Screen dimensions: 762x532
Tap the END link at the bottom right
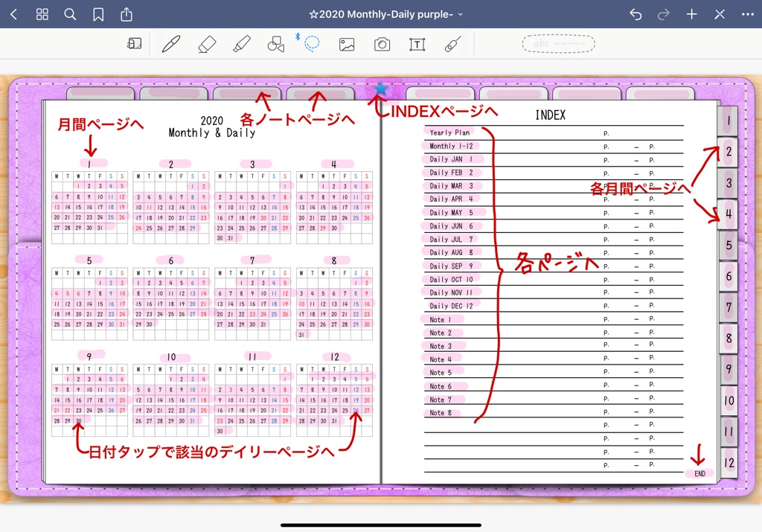tap(698, 472)
